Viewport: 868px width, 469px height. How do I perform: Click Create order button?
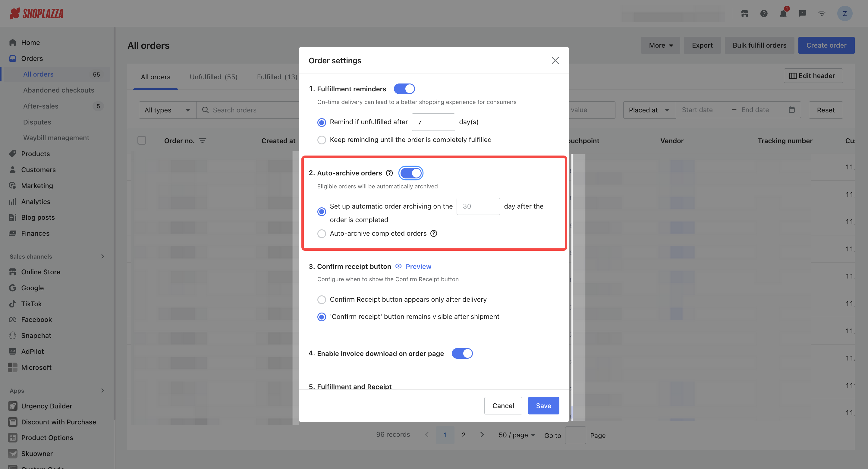[826, 45]
